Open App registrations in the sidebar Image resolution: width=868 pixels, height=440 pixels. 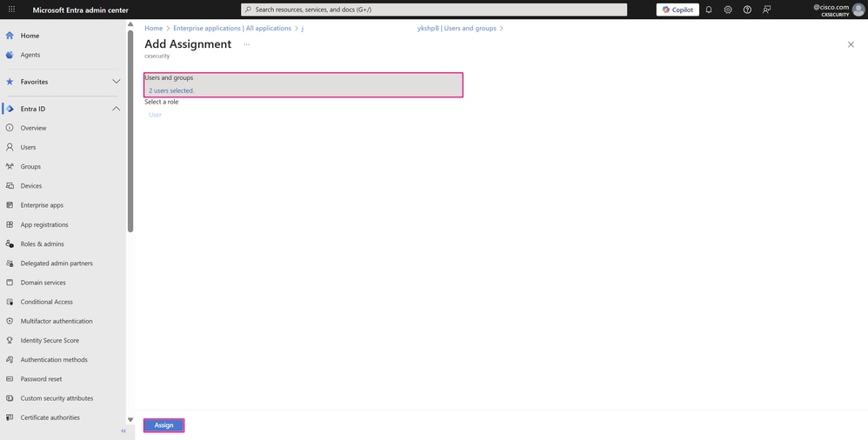[44, 224]
